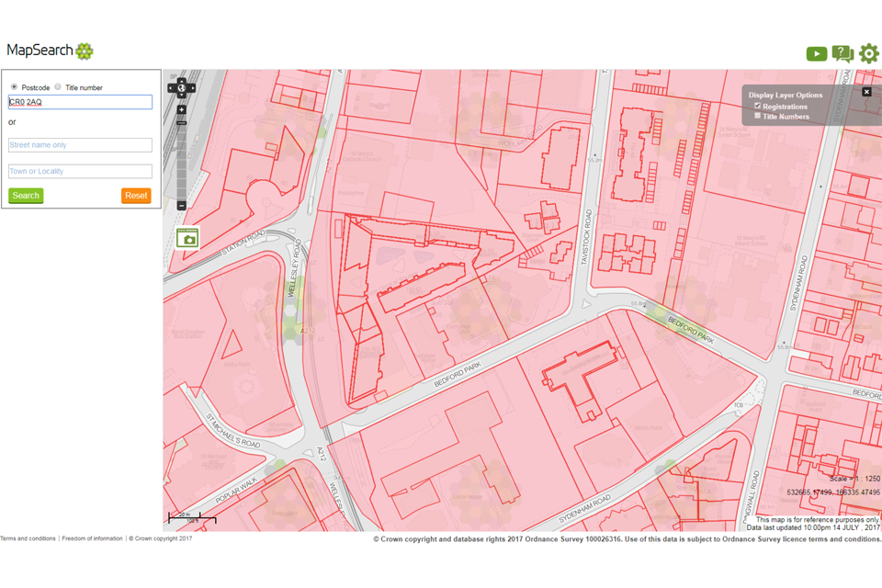Screen dimensions: 882x588
Task: Uncheck the Registrations layer checkbox
Action: [x=758, y=107]
